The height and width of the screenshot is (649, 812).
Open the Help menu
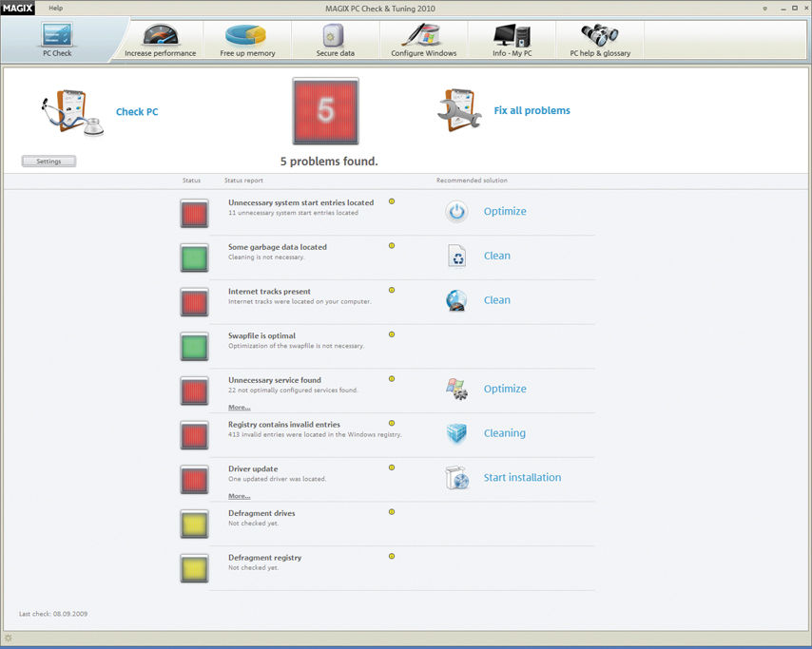coord(56,8)
